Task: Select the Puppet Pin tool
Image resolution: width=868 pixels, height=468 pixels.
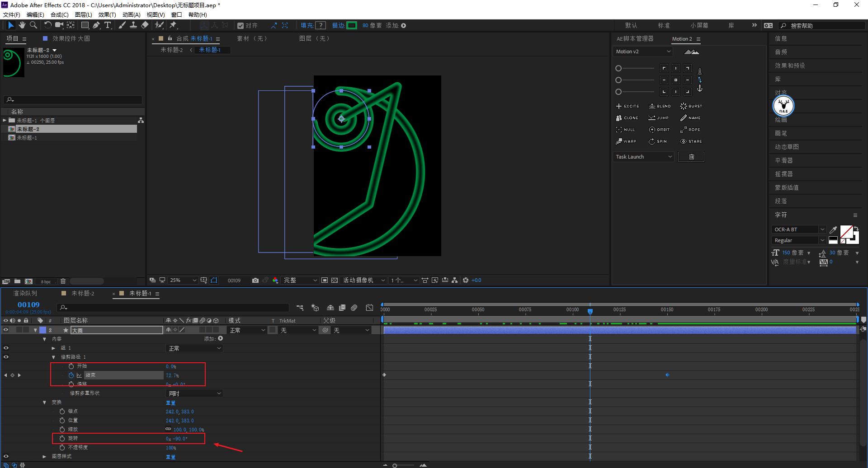Action: (x=173, y=25)
